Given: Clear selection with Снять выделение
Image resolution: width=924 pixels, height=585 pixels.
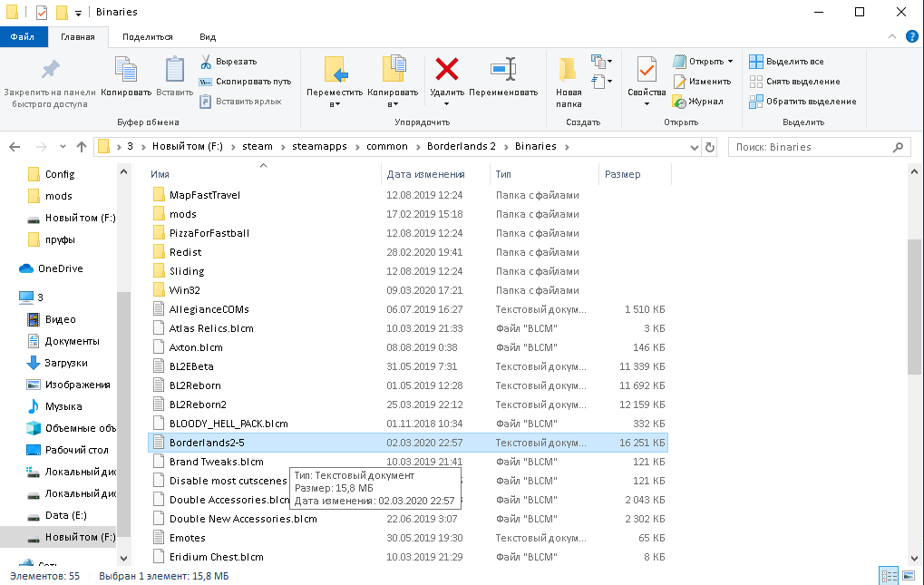Looking at the screenshot, I should pos(794,82).
